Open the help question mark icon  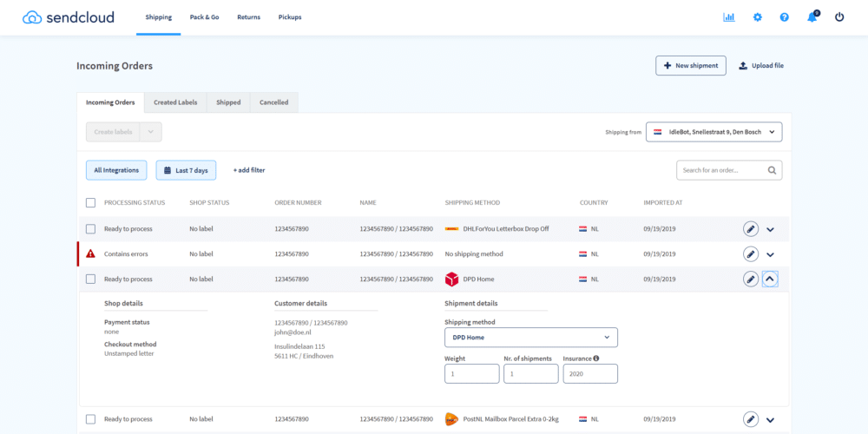(x=785, y=17)
